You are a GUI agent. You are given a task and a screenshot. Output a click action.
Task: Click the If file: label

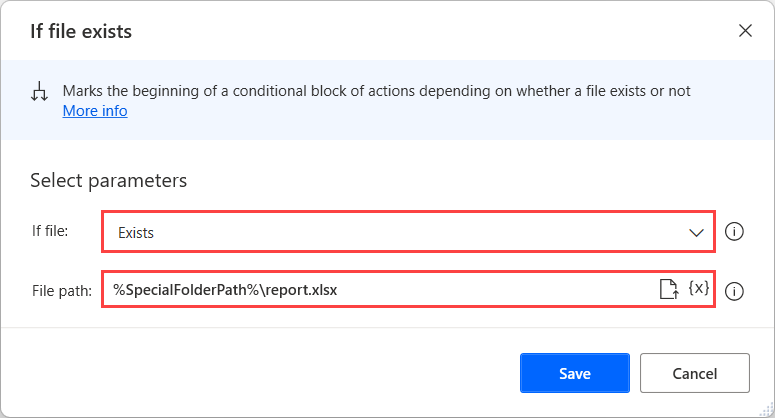pyautogui.click(x=50, y=231)
